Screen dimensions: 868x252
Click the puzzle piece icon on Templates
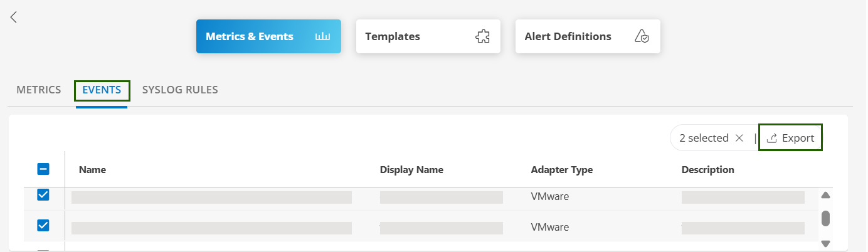click(482, 36)
